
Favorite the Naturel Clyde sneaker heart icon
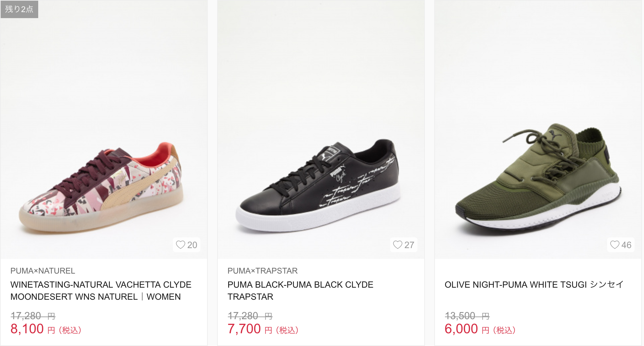[x=181, y=245]
